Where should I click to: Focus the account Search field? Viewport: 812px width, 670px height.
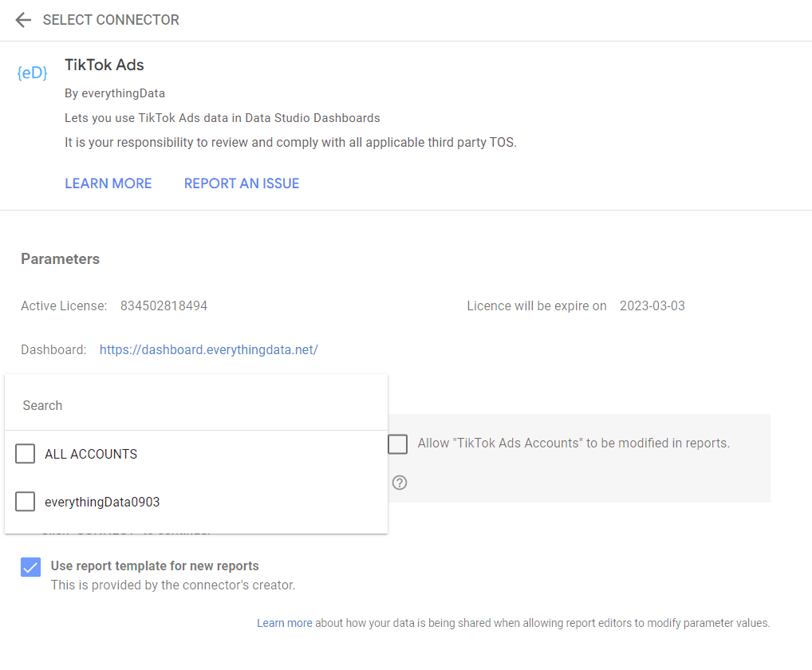(195, 405)
